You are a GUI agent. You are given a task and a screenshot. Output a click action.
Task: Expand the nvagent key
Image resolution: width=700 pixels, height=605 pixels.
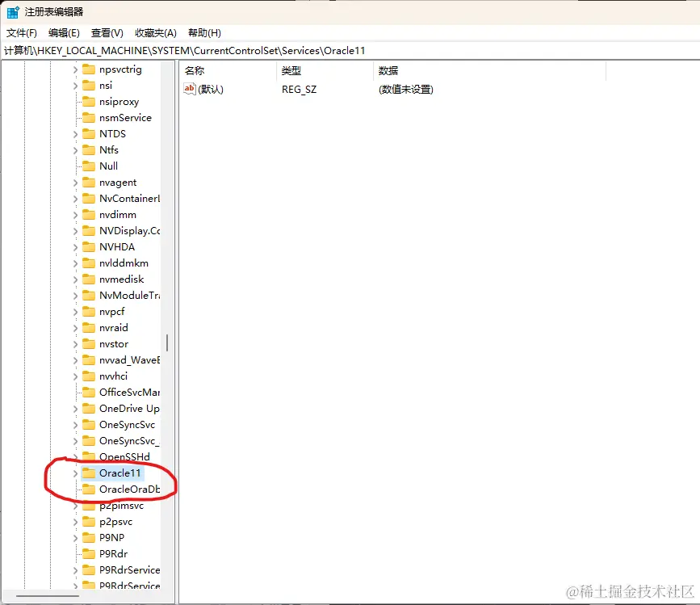click(75, 183)
